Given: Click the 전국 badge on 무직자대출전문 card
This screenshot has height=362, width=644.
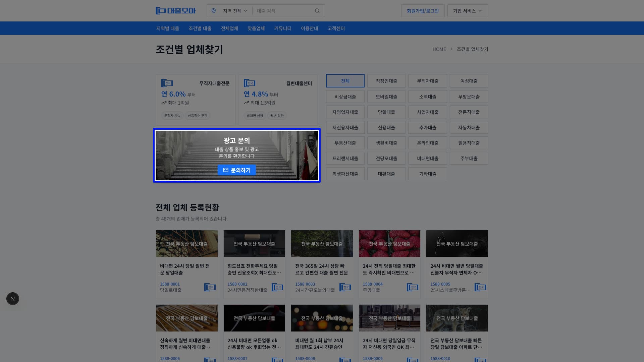Looking at the screenshot, I should (x=167, y=83).
